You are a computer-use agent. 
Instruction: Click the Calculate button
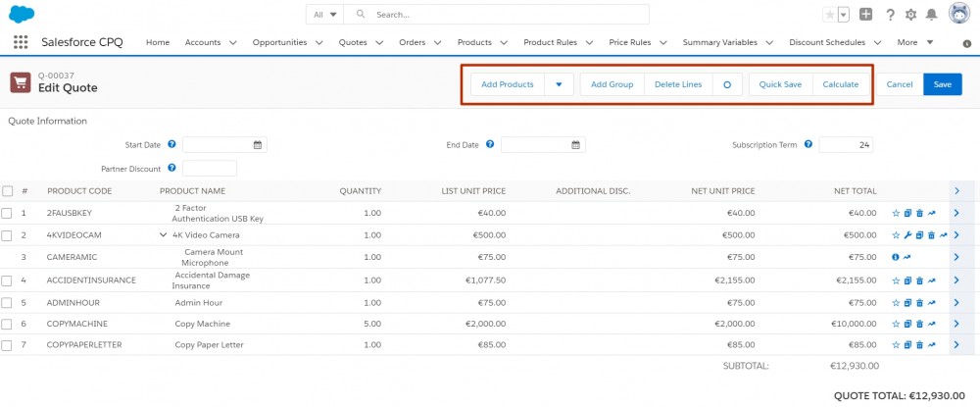841,84
